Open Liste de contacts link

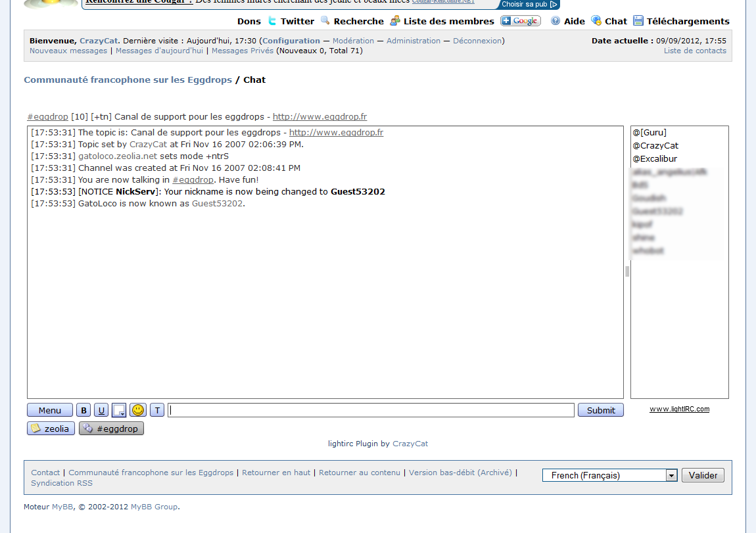[695, 51]
